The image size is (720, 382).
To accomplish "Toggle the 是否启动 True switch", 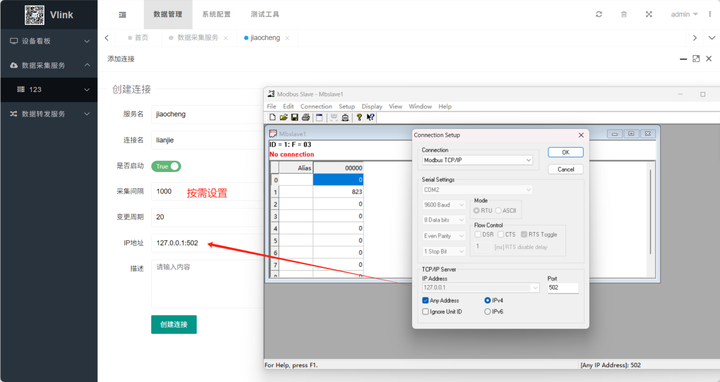I will click(166, 166).
